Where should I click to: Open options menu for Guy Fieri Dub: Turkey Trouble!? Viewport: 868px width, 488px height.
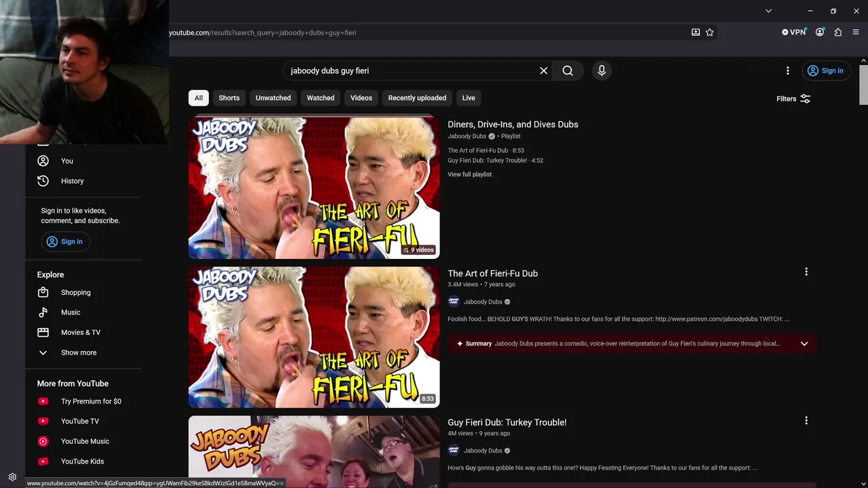click(x=806, y=421)
